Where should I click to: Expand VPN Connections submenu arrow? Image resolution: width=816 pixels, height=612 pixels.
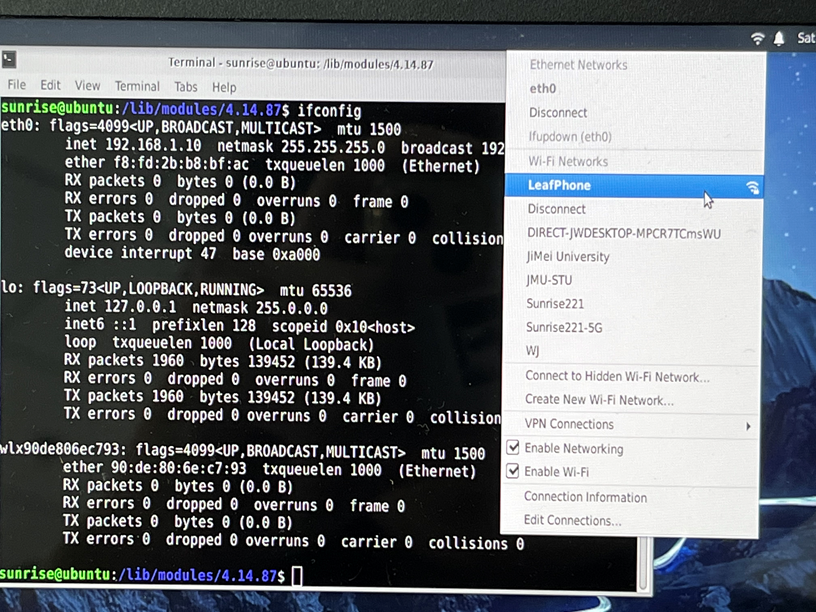pyautogui.click(x=748, y=426)
